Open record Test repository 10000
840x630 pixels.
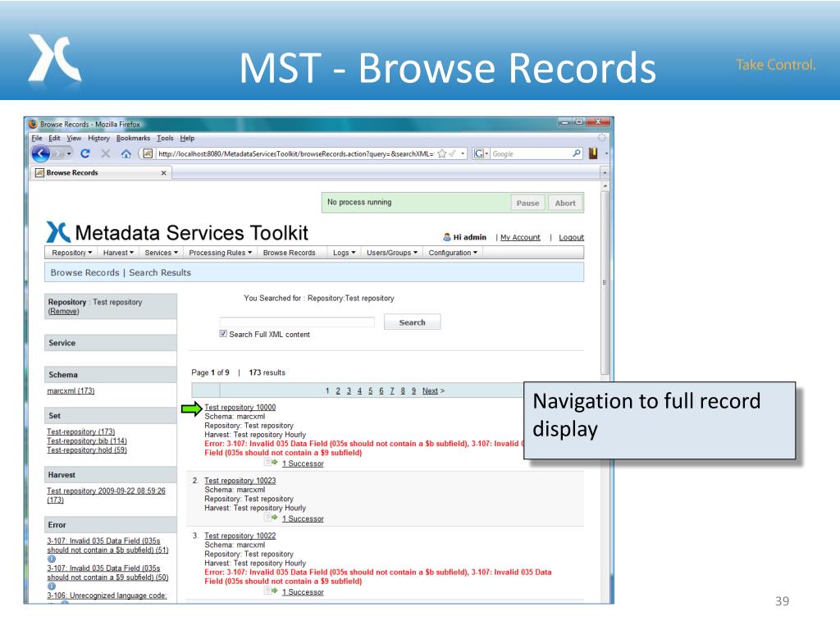pos(240,407)
